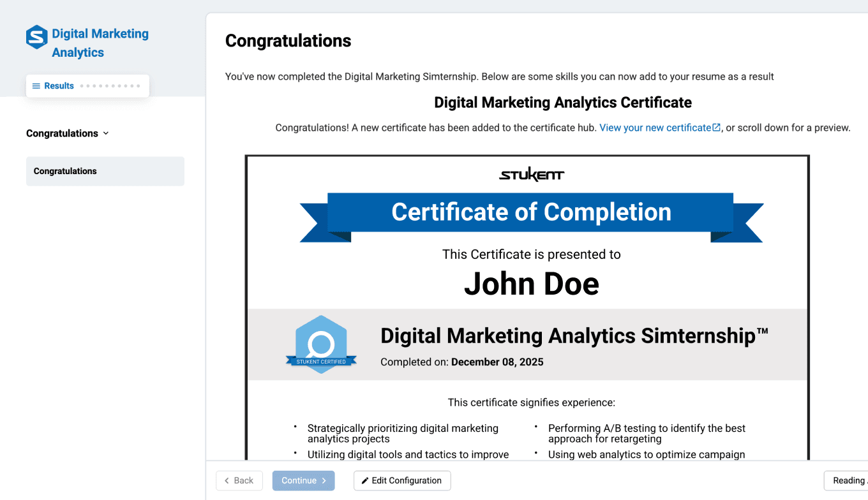Click 'Performing A/B testing' bullet text
This screenshot has height=500, width=868.
click(647, 434)
